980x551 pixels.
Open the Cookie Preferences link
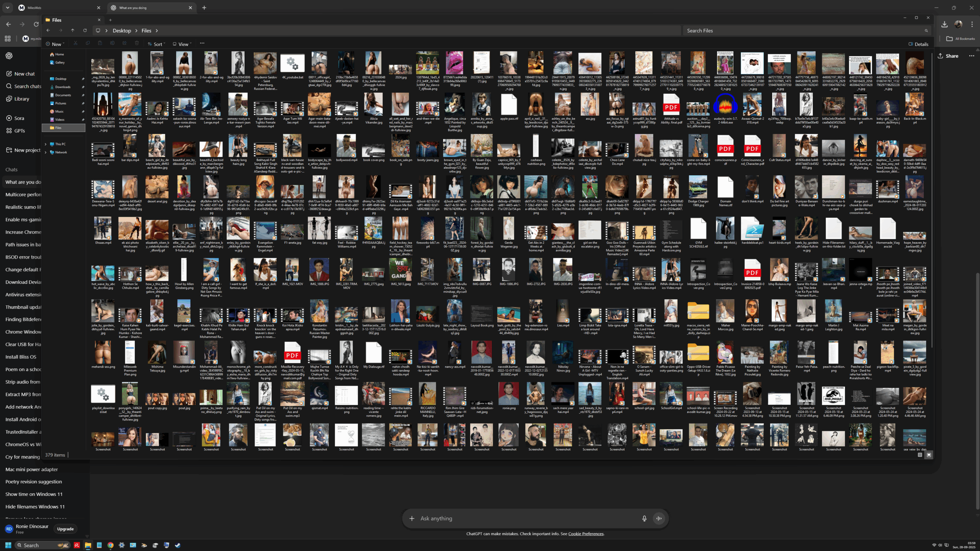click(586, 534)
